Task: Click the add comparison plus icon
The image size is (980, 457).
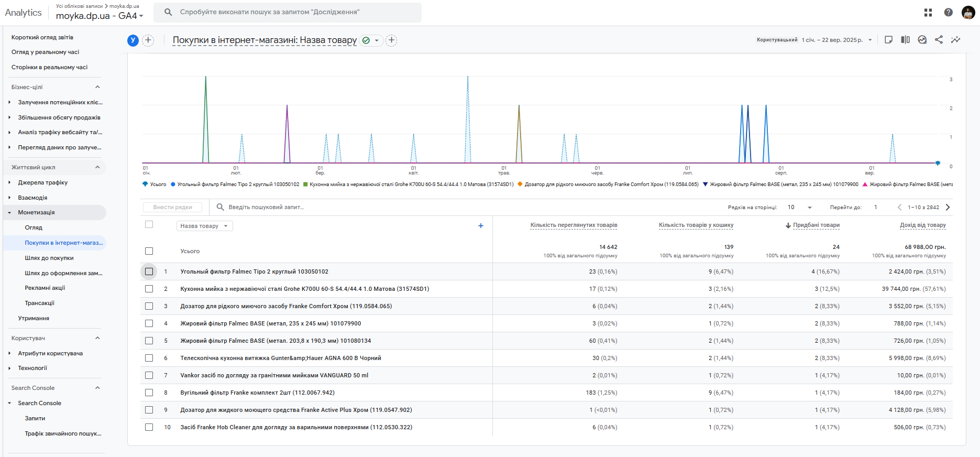Action: [x=148, y=40]
